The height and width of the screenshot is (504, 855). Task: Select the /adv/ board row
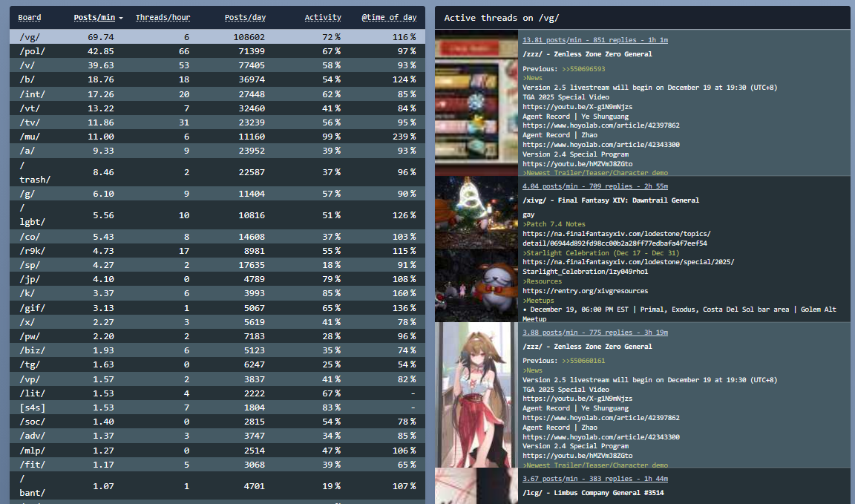click(x=217, y=436)
